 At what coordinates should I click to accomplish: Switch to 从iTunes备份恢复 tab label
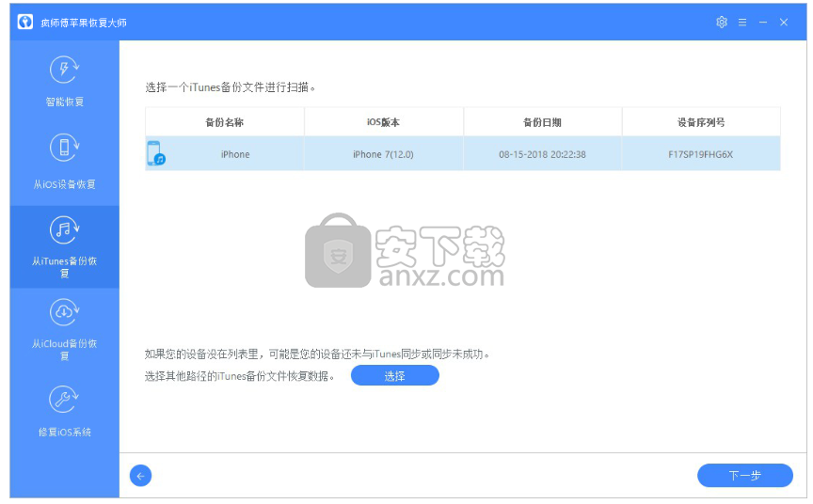64,267
